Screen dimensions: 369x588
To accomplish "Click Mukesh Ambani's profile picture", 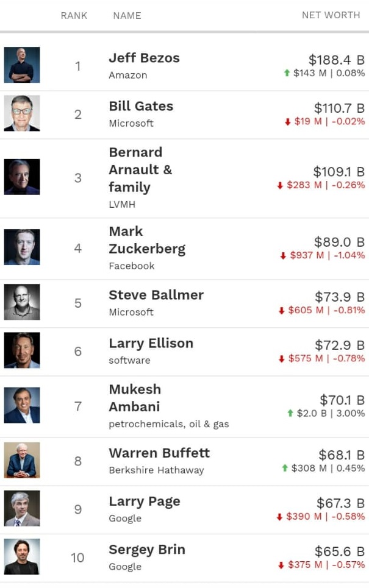I will 22,405.
